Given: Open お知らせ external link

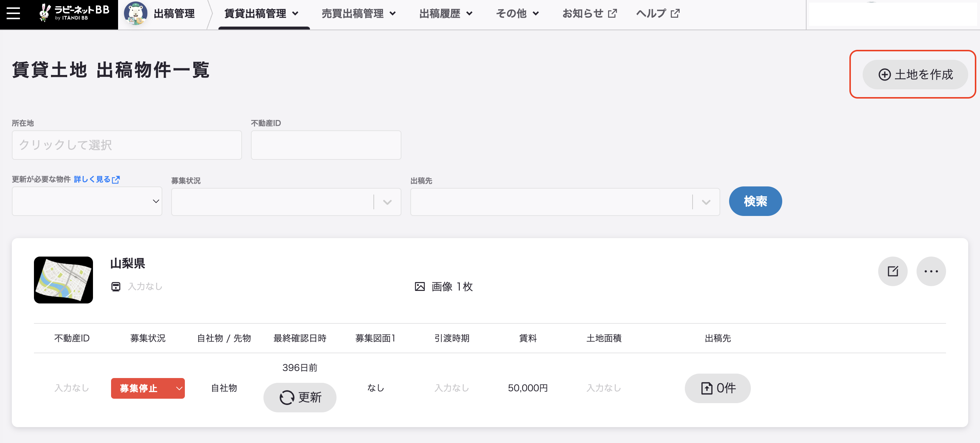Looking at the screenshot, I should pyautogui.click(x=590, y=14).
